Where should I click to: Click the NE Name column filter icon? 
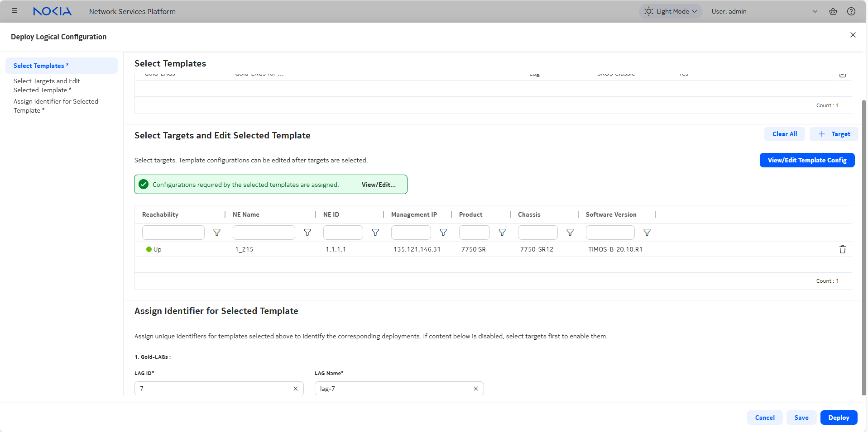pyautogui.click(x=307, y=233)
